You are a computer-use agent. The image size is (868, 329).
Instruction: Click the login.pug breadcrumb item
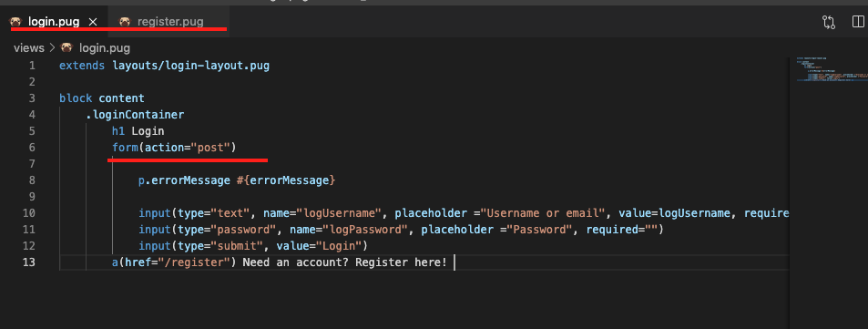105,47
